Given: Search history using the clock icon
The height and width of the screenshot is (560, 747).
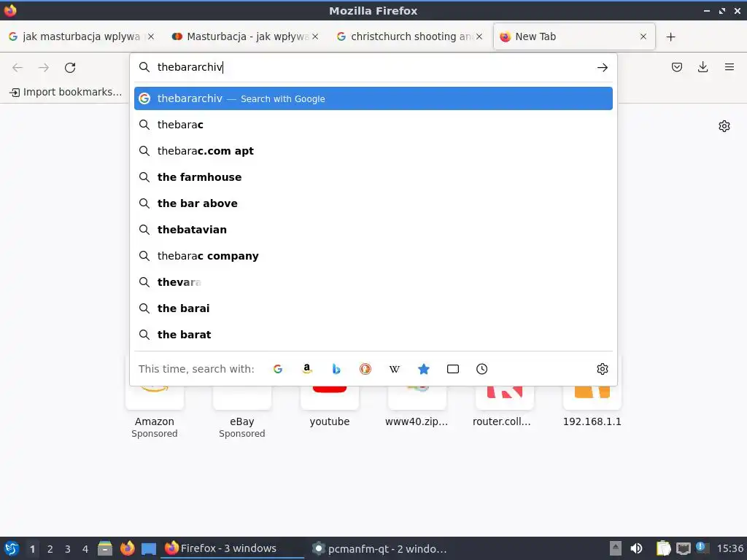Looking at the screenshot, I should click(481, 369).
